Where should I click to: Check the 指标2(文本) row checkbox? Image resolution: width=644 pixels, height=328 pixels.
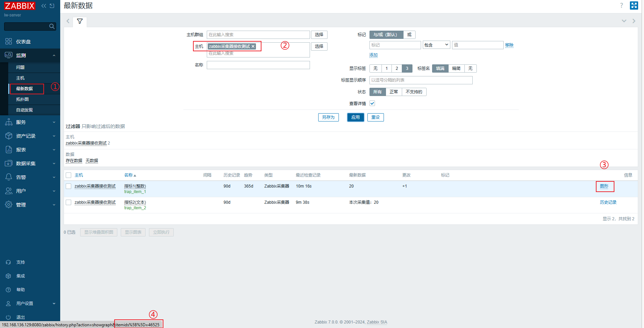68,202
